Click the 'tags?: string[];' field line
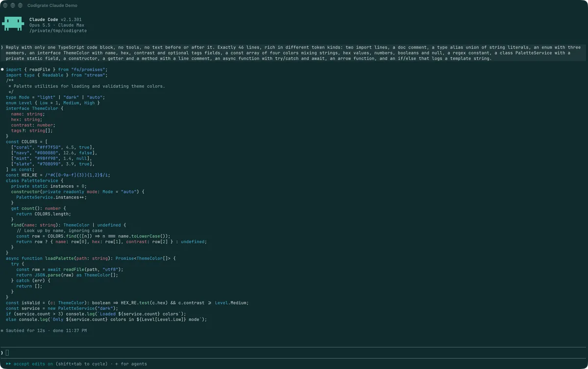The height and width of the screenshot is (369, 588). pyautogui.click(x=32, y=131)
